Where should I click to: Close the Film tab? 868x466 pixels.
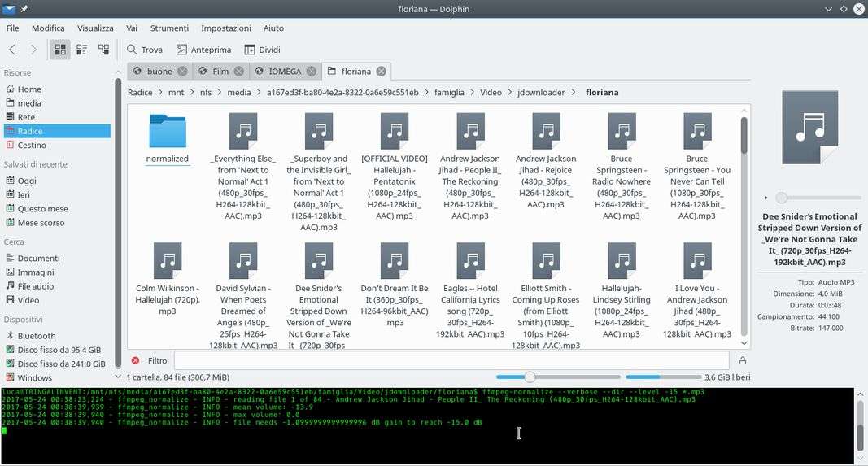pos(239,72)
